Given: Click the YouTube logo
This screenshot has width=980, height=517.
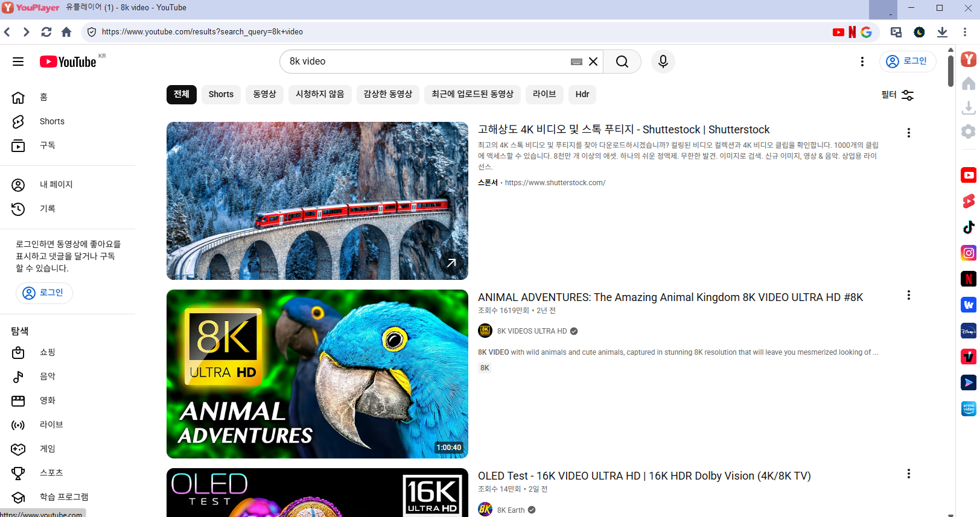Looking at the screenshot, I should pos(68,62).
